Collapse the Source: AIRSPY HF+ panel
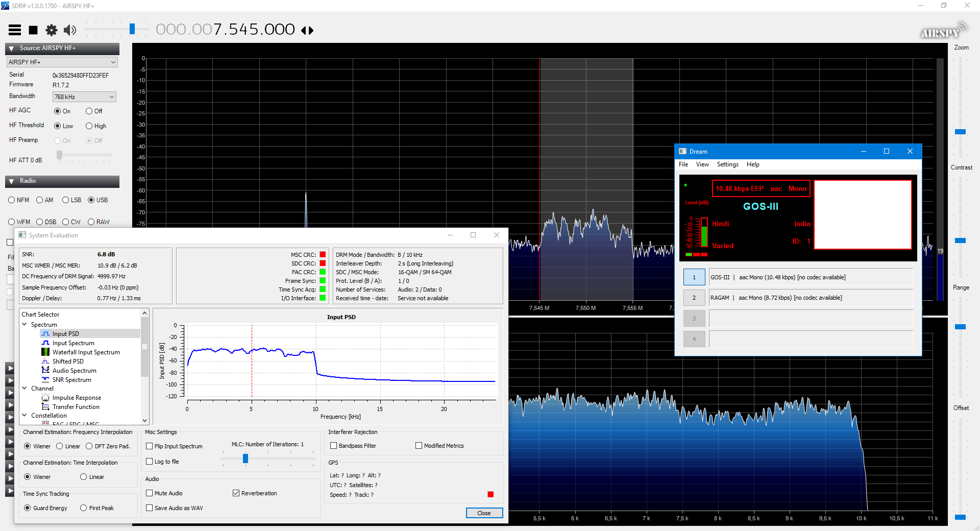 point(11,49)
